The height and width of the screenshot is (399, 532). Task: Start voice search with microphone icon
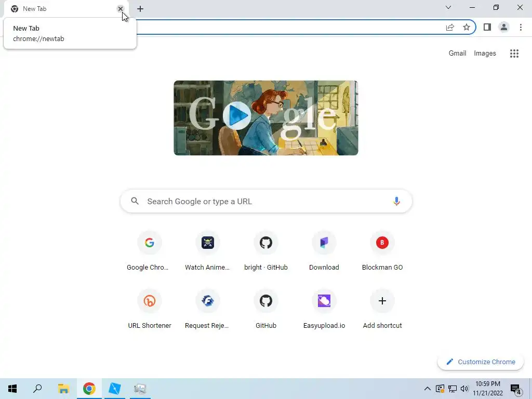point(396,201)
